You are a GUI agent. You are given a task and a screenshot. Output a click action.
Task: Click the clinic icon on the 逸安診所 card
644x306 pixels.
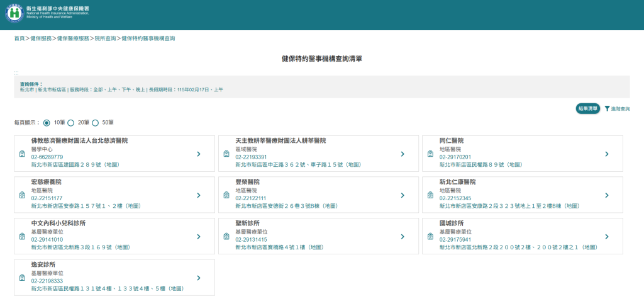22,278
